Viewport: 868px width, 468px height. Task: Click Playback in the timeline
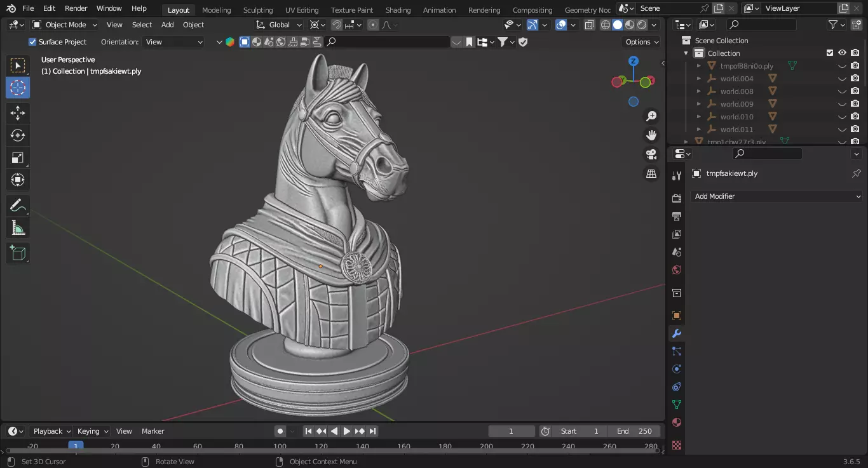(x=51, y=431)
